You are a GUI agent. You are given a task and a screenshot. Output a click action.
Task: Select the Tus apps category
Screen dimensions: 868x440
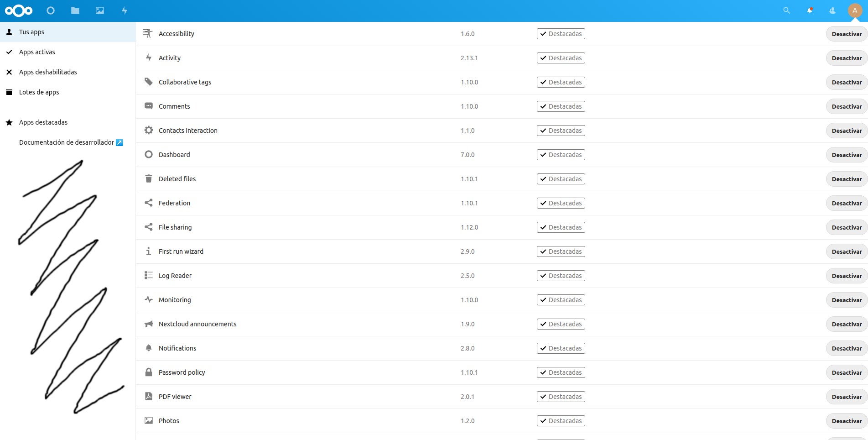click(68, 32)
